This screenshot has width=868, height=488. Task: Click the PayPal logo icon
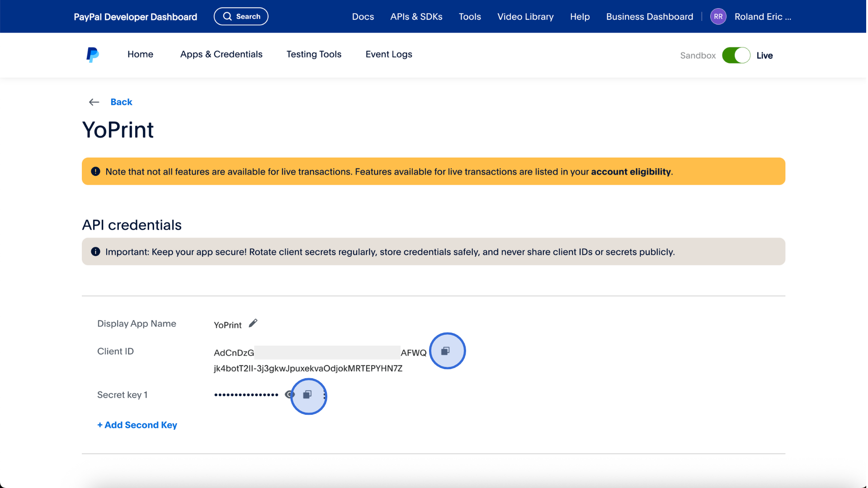pos(92,55)
